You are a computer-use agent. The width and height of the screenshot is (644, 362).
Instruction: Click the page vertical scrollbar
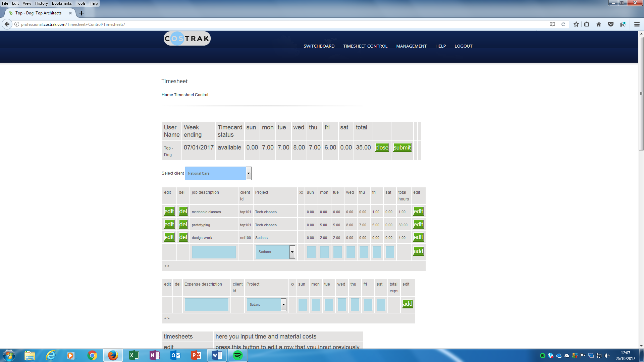point(641,94)
